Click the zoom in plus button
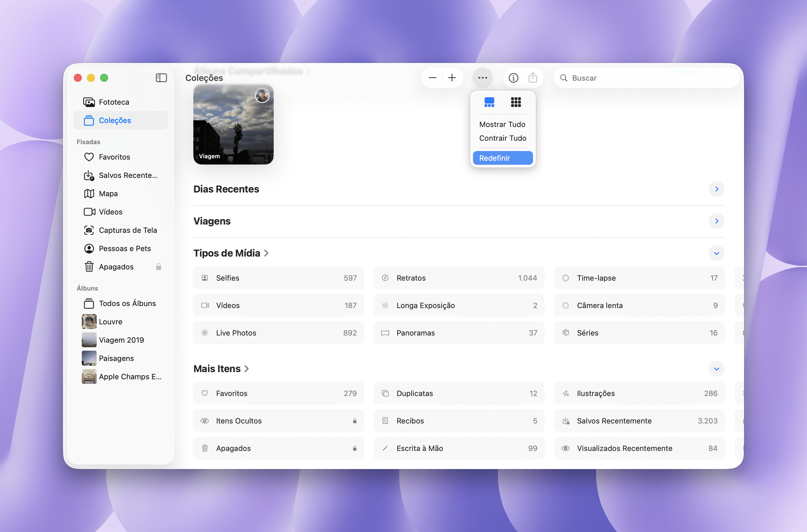 [x=452, y=78]
